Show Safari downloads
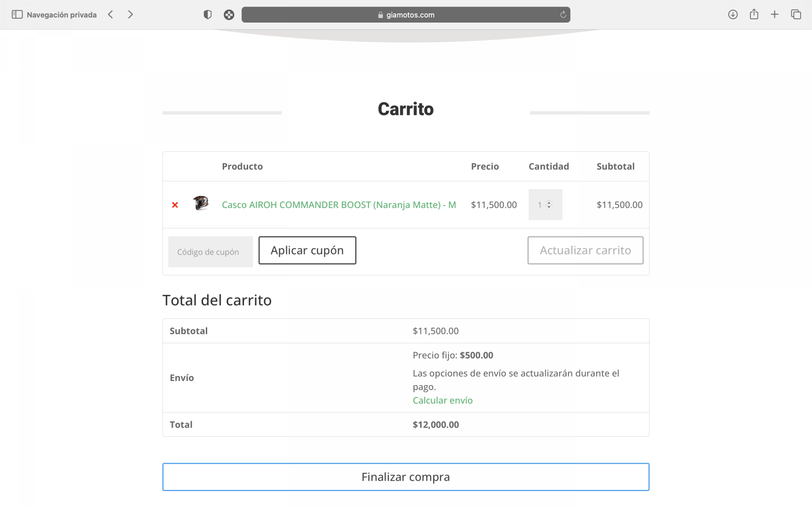 [x=733, y=15]
